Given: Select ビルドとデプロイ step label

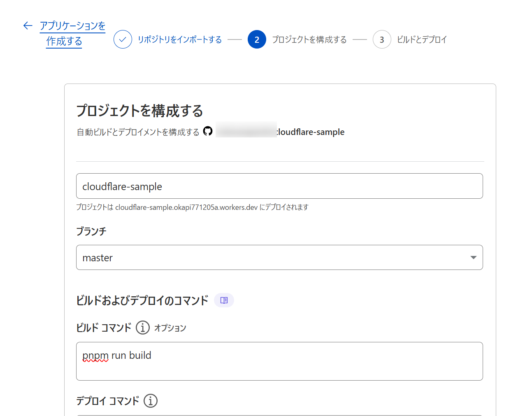Looking at the screenshot, I should 422,40.
